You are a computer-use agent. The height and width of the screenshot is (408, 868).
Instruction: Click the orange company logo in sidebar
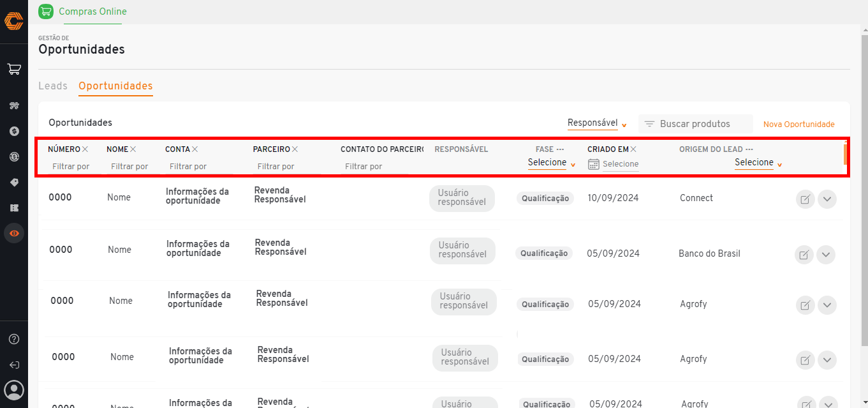(13, 21)
